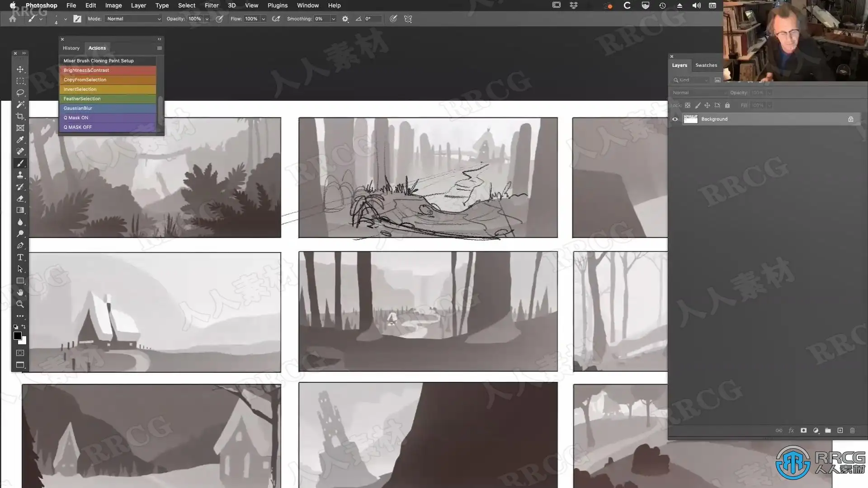Hide the Background layer visibility eye
This screenshot has width=868, height=488.
[675, 119]
